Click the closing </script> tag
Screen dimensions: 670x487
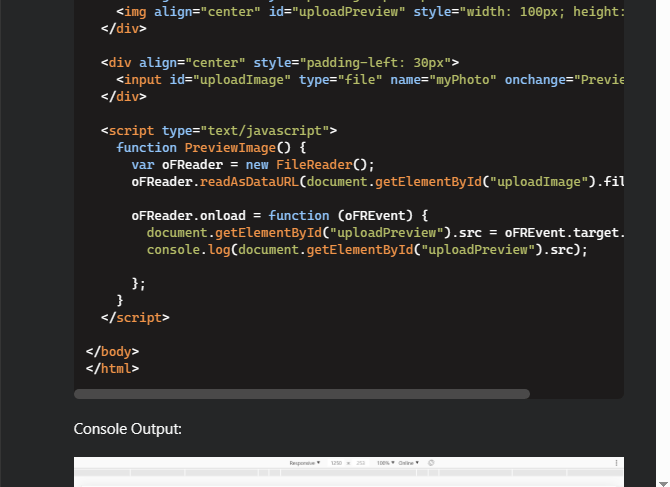point(135,318)
